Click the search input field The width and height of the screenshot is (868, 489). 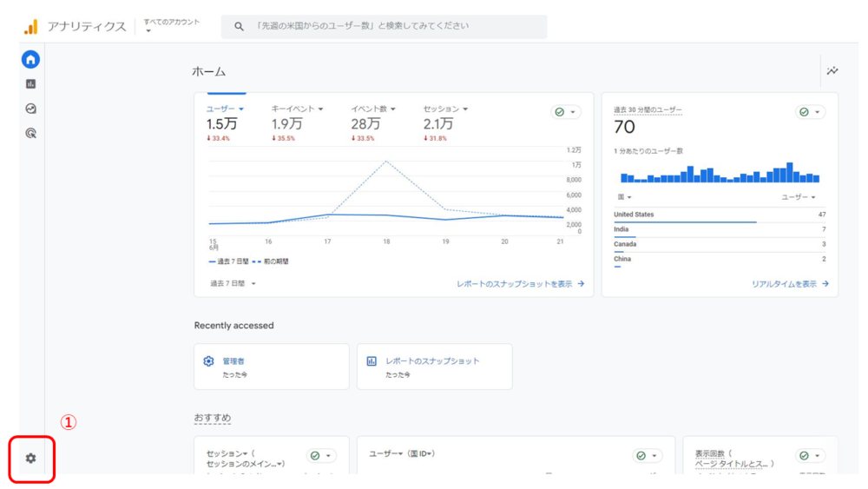click(x=385, y=26)
